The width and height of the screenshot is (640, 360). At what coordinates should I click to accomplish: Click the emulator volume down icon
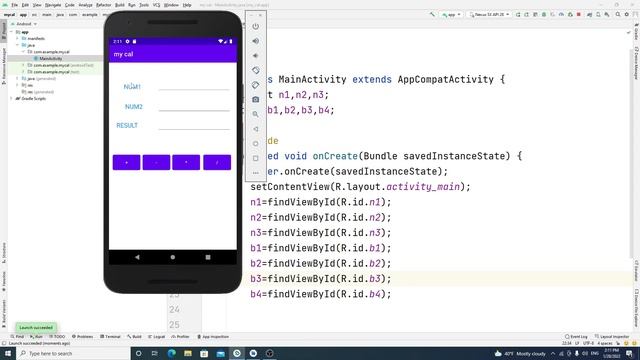click(x=256, y=56)
